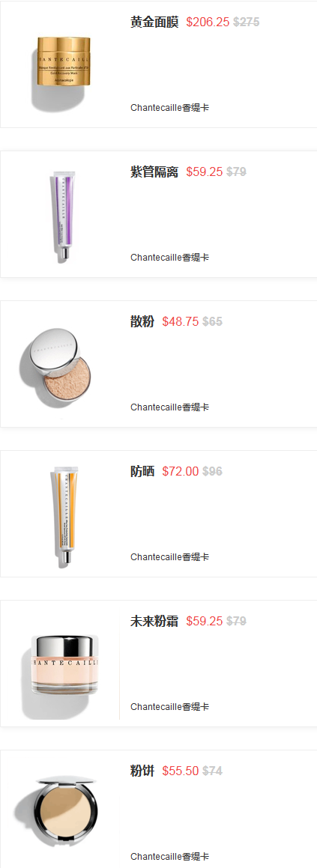Click the 紫管隔离 product title

click(x=154, y=172)
